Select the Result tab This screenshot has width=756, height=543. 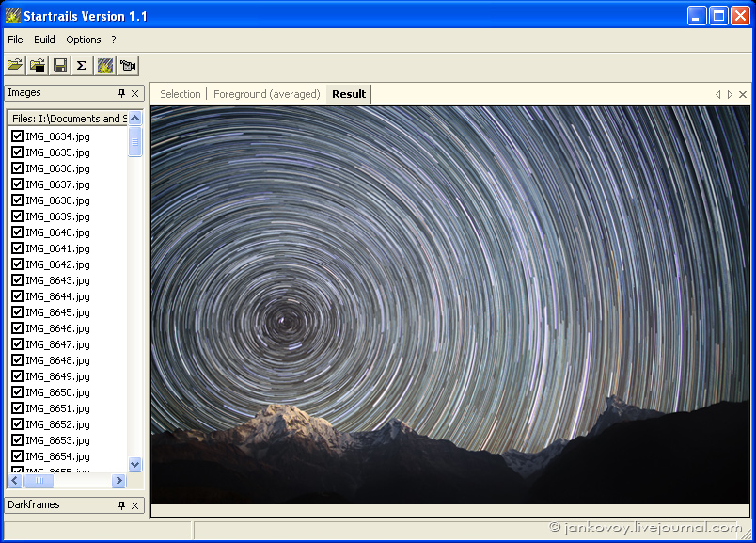(349, 94)
